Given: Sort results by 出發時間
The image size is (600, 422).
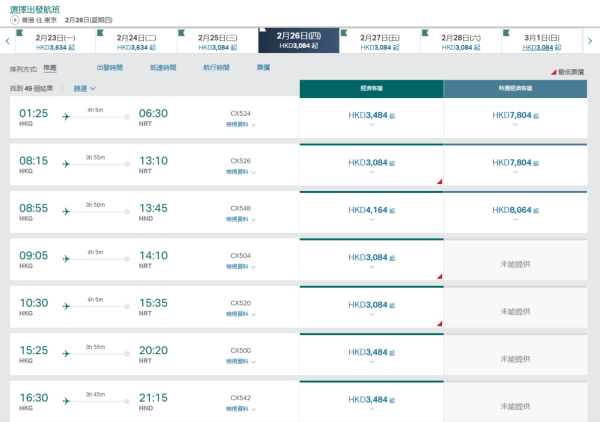Looking at the screenshot, I should tap(110, 67).
